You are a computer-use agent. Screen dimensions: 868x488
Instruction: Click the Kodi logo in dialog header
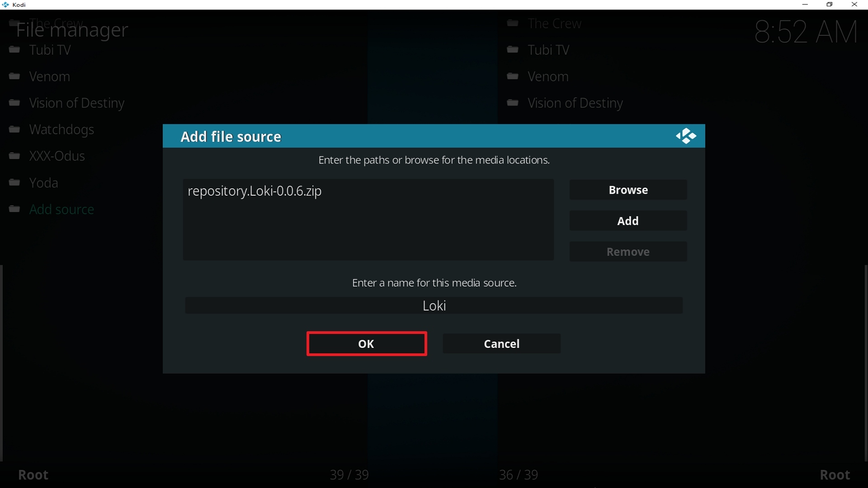[x=686, y=136]
